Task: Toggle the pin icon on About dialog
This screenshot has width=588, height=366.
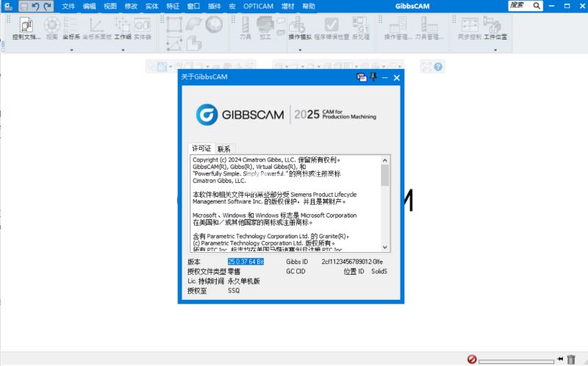Action: [x=373, y=77]
